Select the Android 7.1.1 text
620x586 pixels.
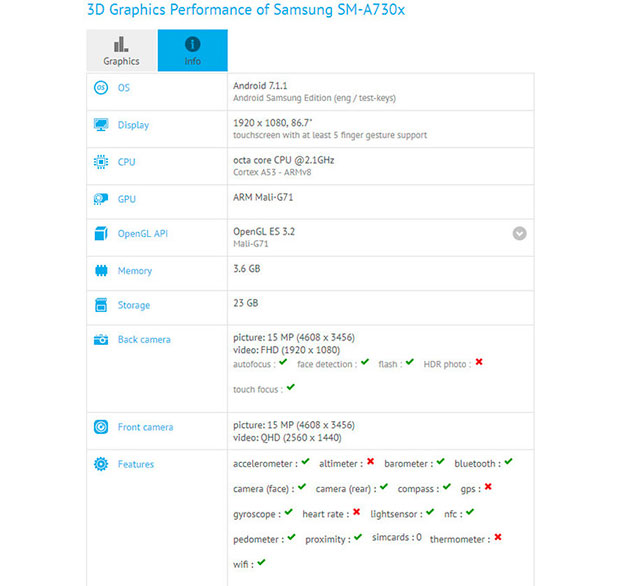pos(260,86)
